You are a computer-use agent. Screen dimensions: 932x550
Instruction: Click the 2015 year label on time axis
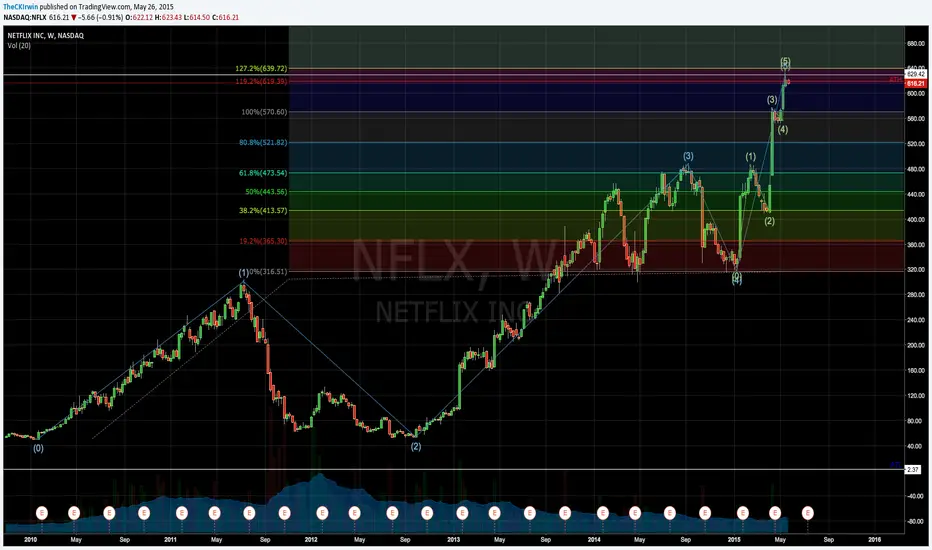734,540
